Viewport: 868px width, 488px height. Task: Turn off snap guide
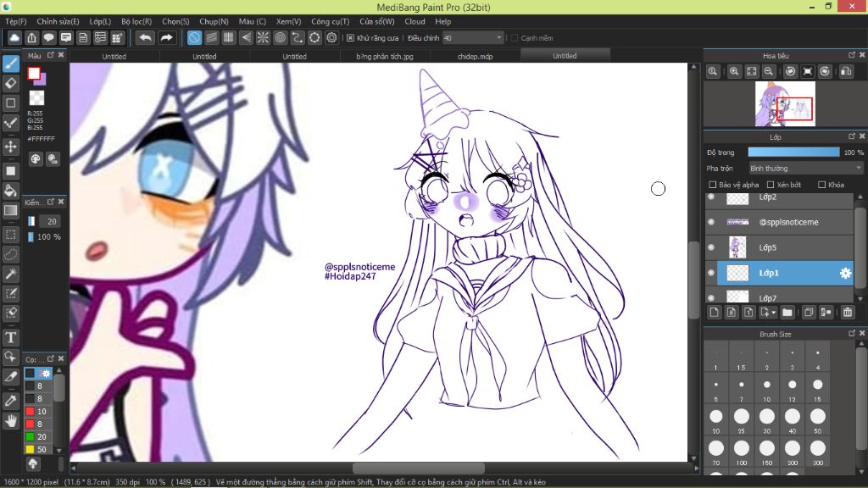pyautogui.click(x=194, y=37)
